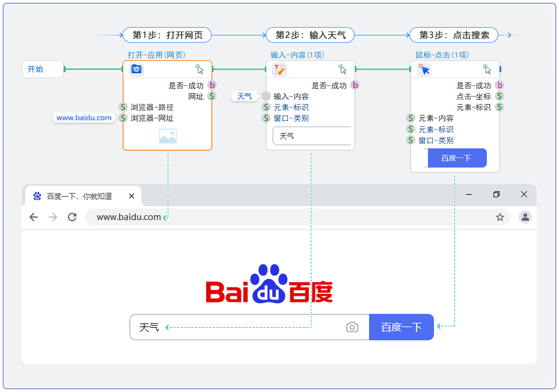
Task: Select the 第1步：打开网页 step label
Action: point(167,35)
